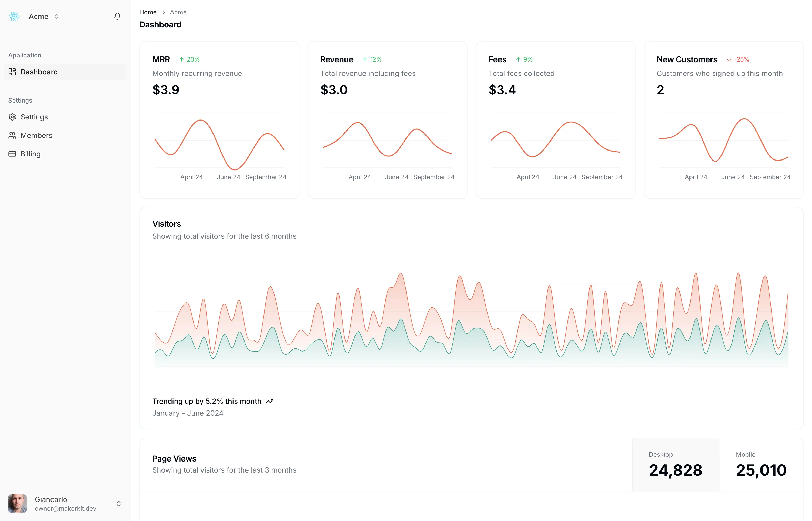The image size is (812, 521).
Task: Click 'Total fees collected' description
Action: click(x=522, y=73)
